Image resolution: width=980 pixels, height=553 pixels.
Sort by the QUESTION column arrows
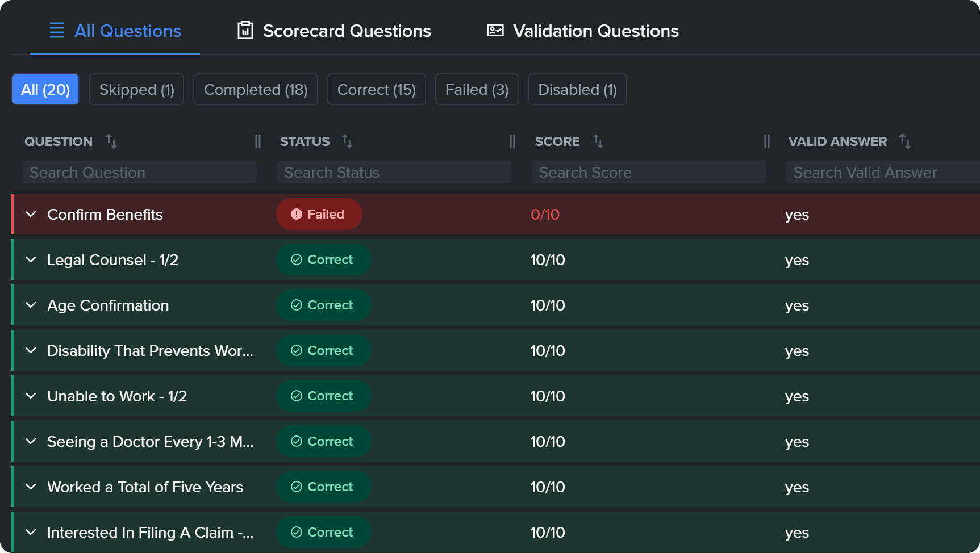(x=111, y=142)
